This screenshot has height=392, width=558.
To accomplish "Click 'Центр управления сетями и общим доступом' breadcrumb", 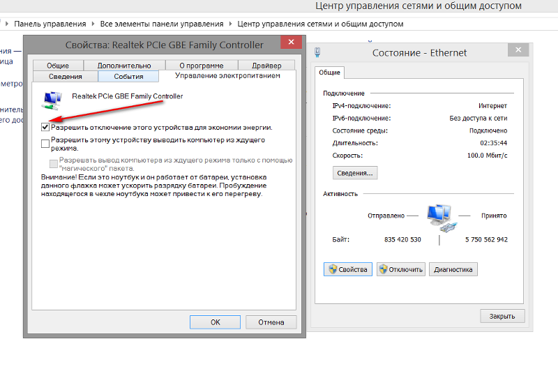I will [x=320, y=24].
